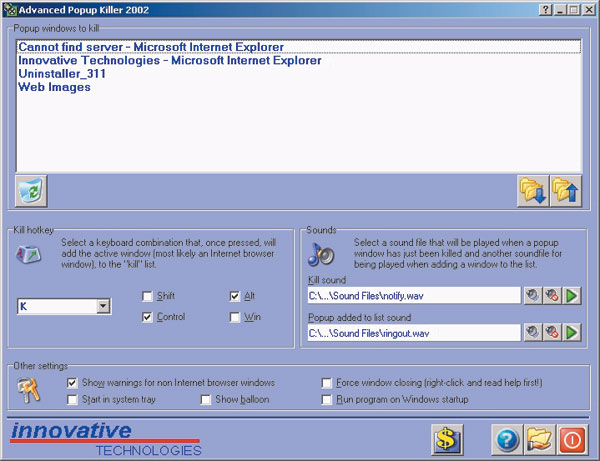The image size is (600, 461).
Task: Select 'Innovative Technologies - Microsoft Internet Explorer' entry
Action: point(299,60)
